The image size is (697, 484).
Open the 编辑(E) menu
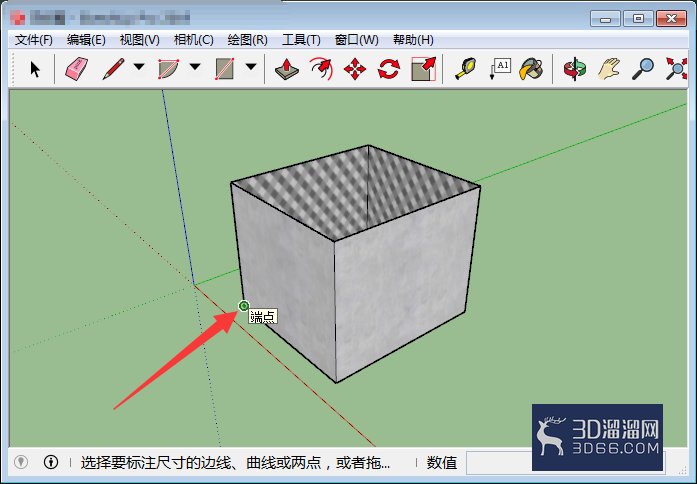86,40
